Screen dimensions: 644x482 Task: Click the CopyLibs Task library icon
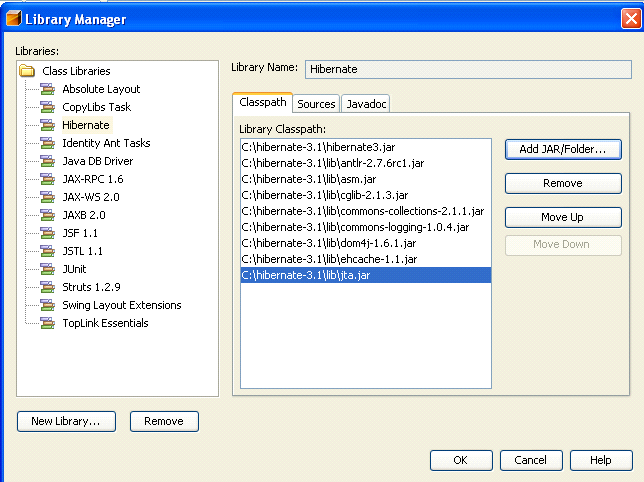(x=48, y=107)
